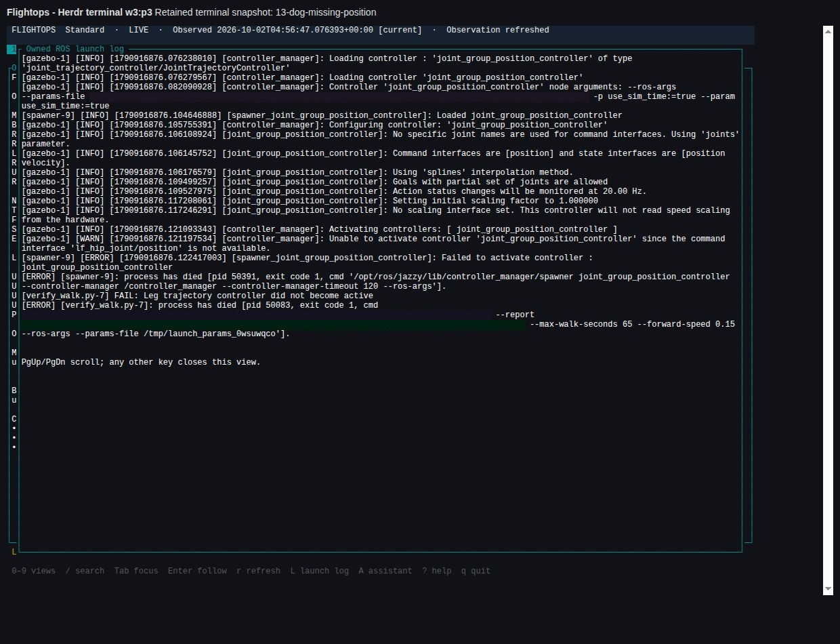The height and width of the screenshot is (644, 840).
Task: Click the 'Loaded joint_group_position_controller' spawner line
Action: [x=322, y=115]
